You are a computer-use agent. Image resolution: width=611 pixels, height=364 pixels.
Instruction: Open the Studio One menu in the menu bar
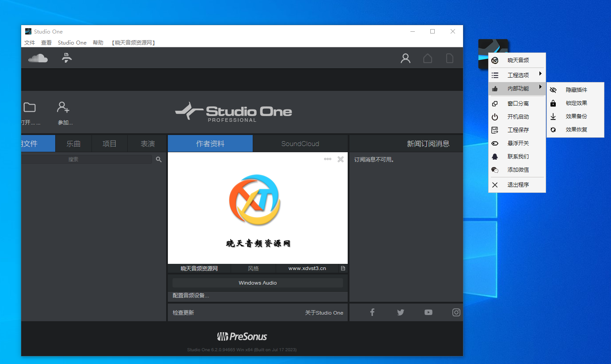point(72,43)
